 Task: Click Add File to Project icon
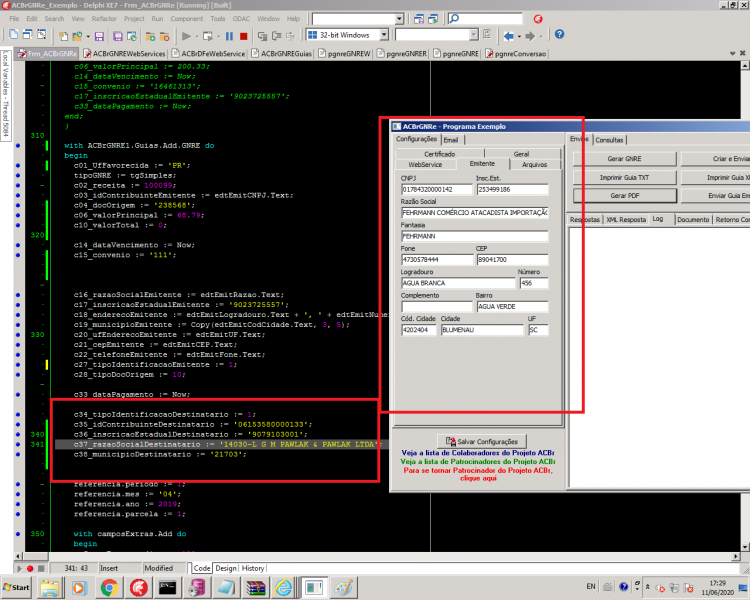[x=150, y=36]
